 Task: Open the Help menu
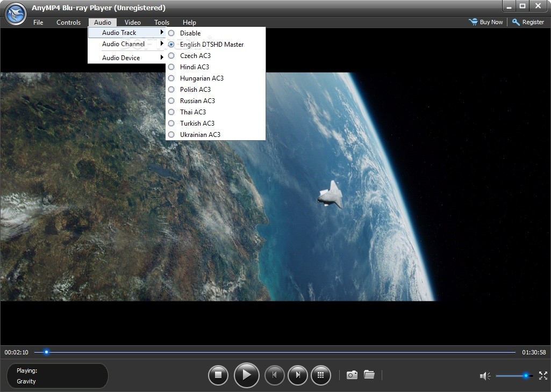pyautogui.click(x=189, y=23)
